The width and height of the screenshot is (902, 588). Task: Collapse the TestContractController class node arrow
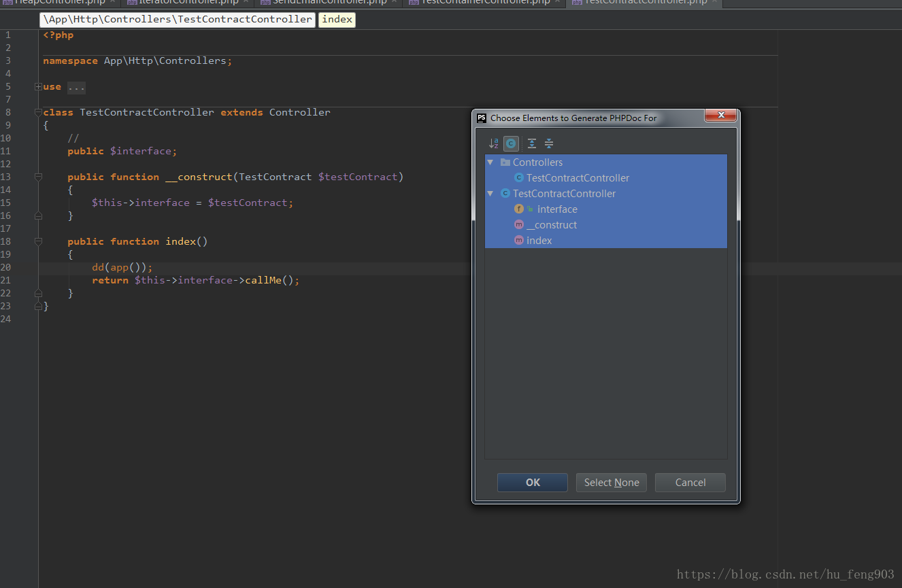[490, 194]
